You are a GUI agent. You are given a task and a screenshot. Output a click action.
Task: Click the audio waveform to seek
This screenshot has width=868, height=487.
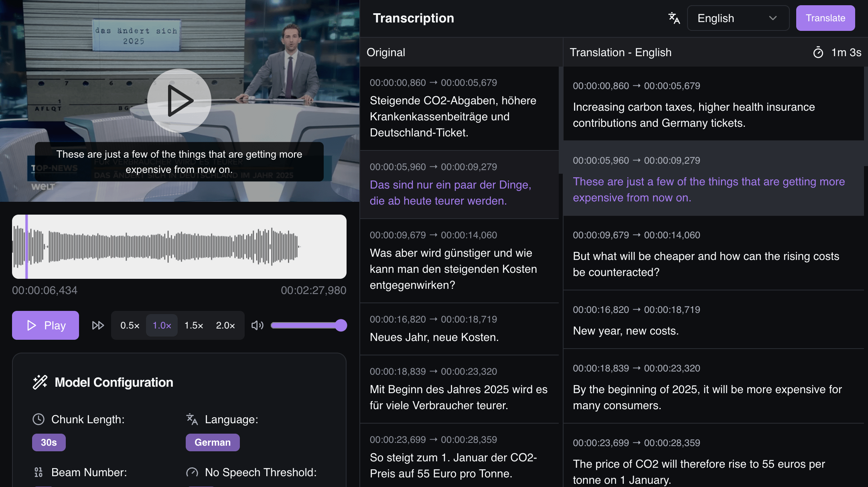(x=179, y=247)
